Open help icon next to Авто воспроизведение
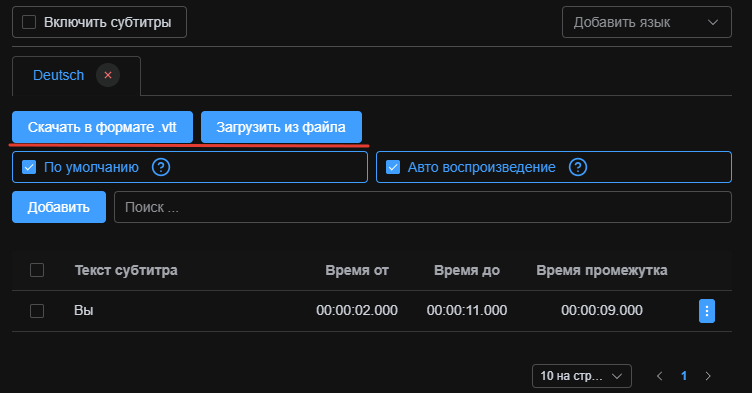Viewport: 752px width, 393px height. click(578, 167)
